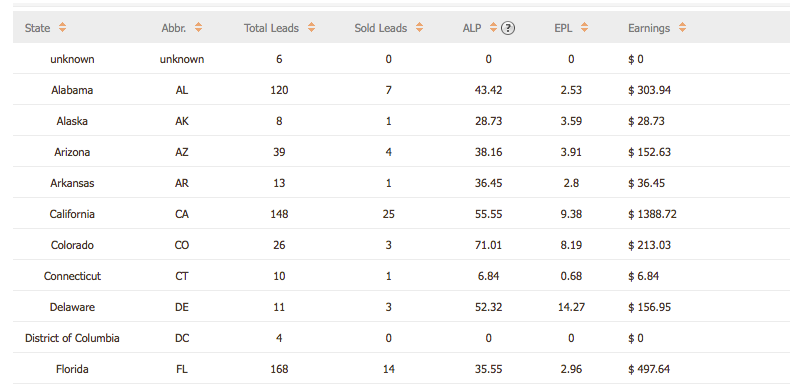Click the Sold Leads sort arrows icon
The image size is (800, 388).
coord(419,28)
